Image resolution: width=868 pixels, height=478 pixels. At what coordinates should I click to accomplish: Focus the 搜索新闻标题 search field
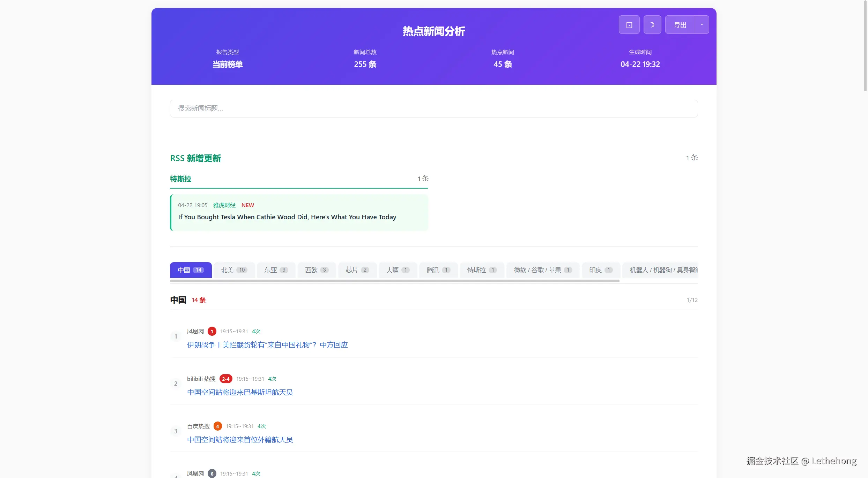click(x=433, y=108)
